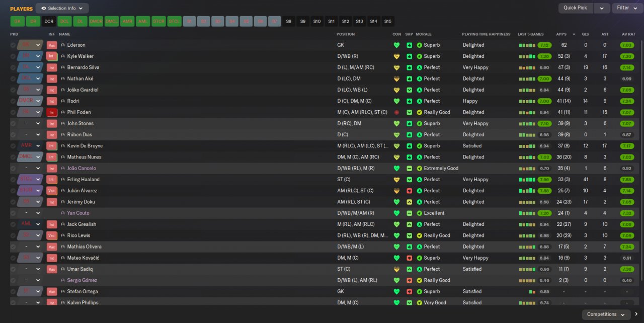Toggle the picked checkmark for Umar Sadiq

click(x=13, y=269)
